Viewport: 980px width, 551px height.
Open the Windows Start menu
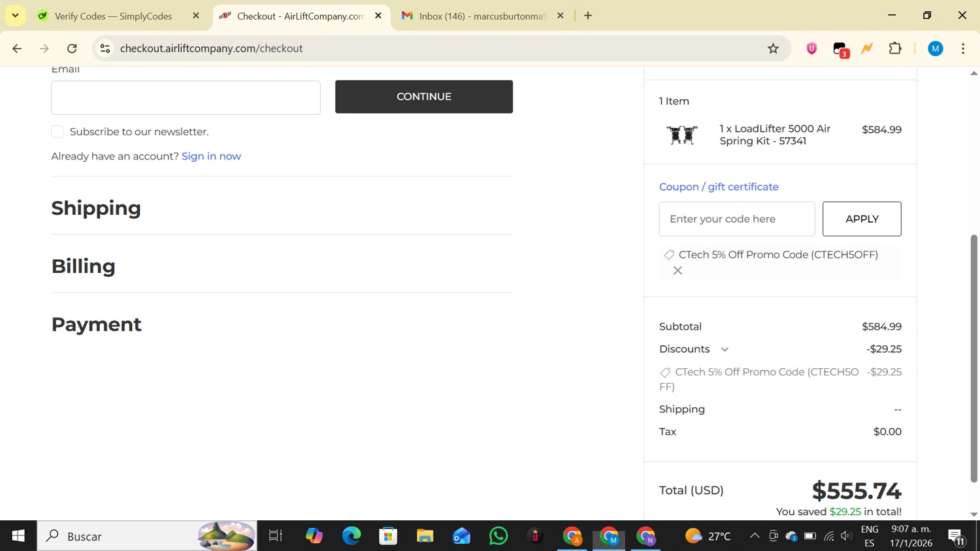(18, 536)
